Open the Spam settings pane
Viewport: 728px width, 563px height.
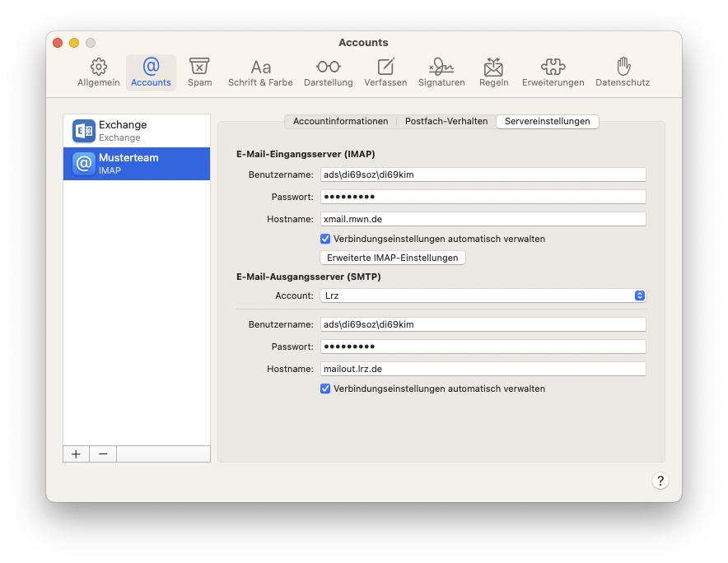coord(199,72)
